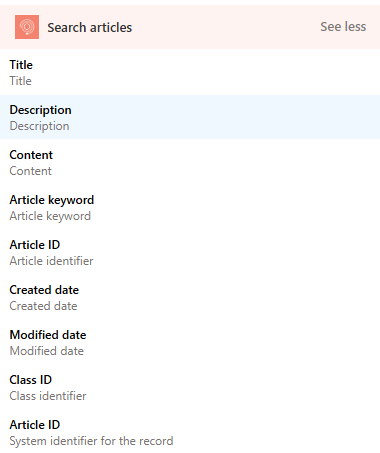Insert the Modified date field
This screenshot has width=380, height=453.
pyautogui.click(x=190, y=342)
